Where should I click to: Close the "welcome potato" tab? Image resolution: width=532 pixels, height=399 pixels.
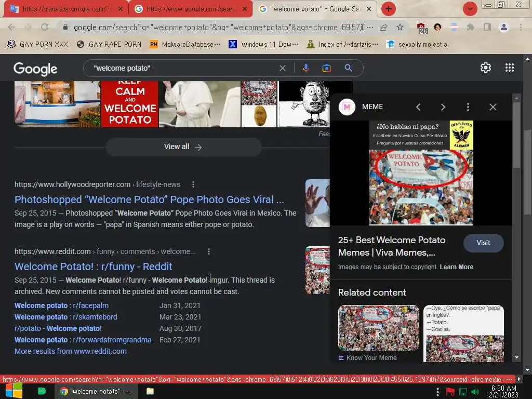[x=369, y=9]
